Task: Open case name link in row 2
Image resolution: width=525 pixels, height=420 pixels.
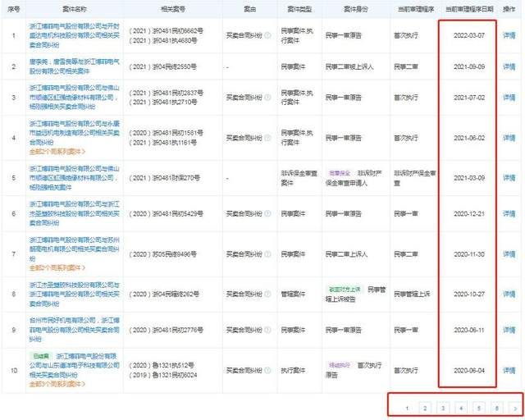Action: coord(75,66)
